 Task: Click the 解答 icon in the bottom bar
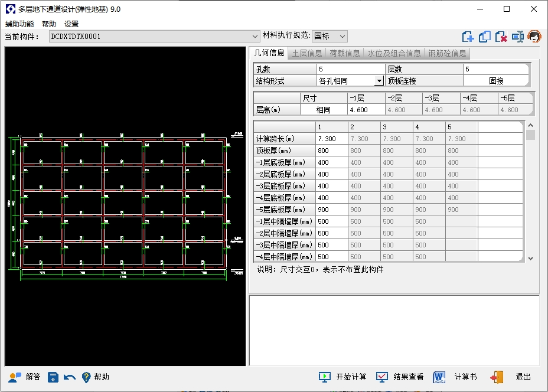tap(15, 377)
